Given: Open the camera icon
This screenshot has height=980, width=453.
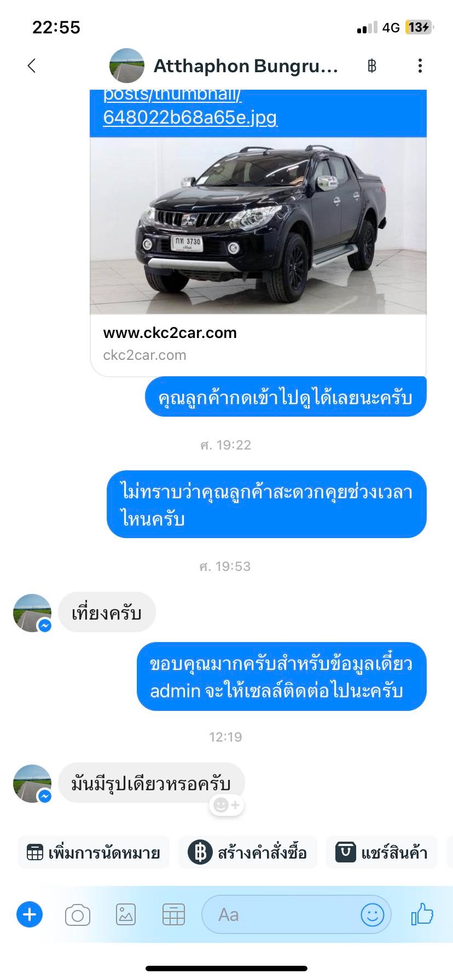Looking at the screenshot, I should coord(78,914).
